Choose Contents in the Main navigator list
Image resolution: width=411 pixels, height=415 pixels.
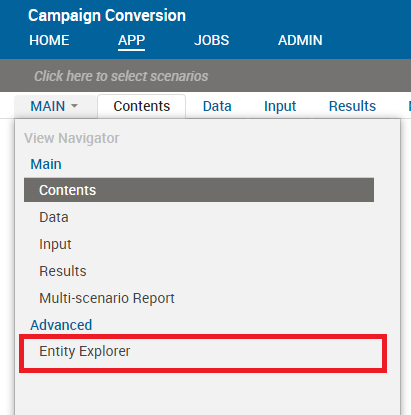pos(199,190)
